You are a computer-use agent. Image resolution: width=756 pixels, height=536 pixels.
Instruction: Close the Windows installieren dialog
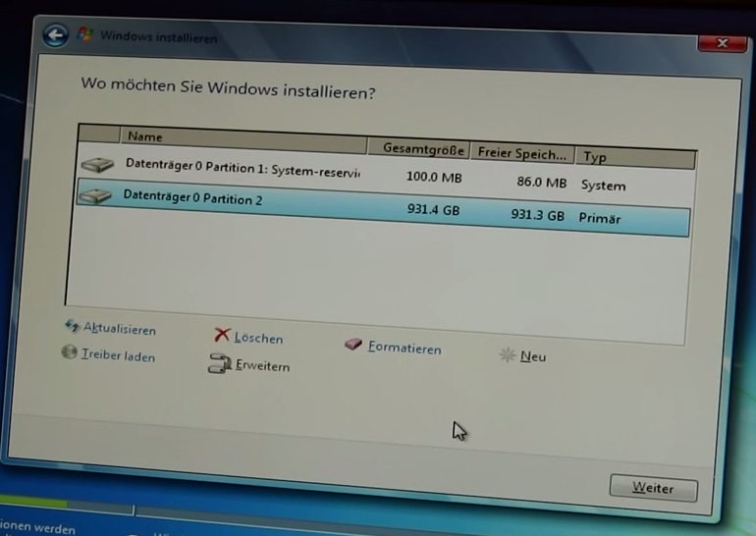[722, 43]
